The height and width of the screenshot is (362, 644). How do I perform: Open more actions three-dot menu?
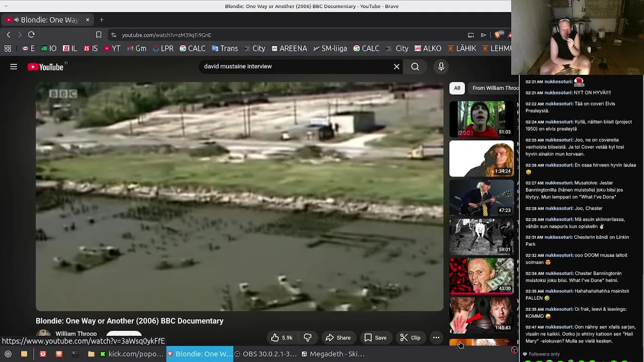436,338
